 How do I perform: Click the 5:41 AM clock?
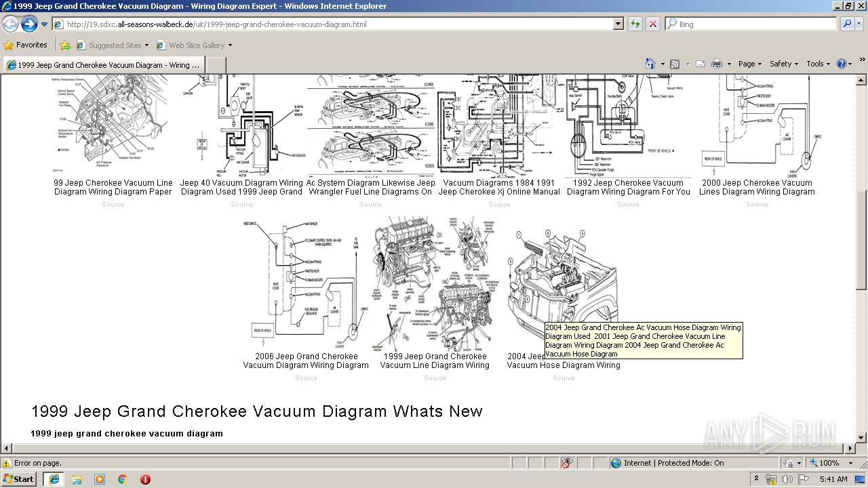(833, 479)
